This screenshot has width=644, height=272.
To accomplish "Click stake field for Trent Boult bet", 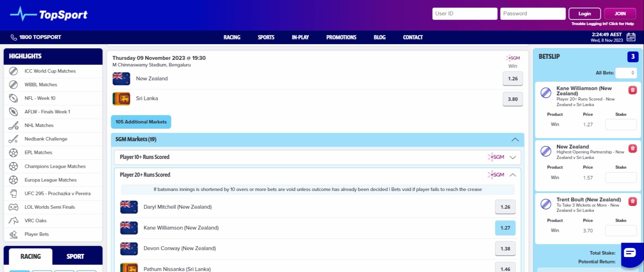I will tap(621, 230).
